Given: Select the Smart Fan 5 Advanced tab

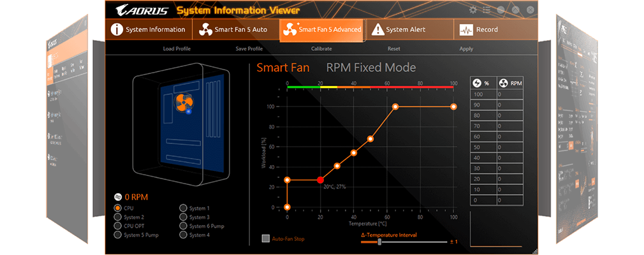Looking at the screenshot, I should tap(322, 29).
